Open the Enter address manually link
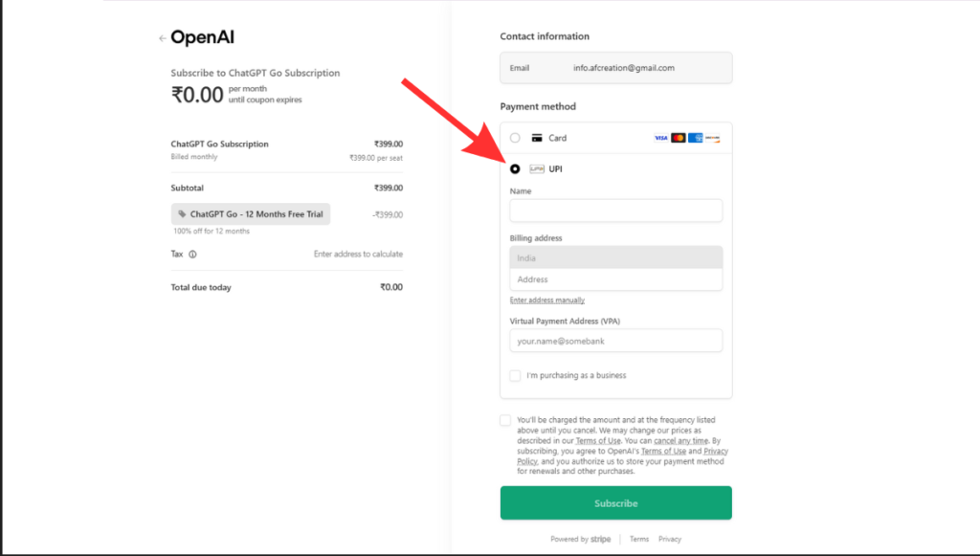The width and height of the screenshot is (980, 556). coord(547,300)
